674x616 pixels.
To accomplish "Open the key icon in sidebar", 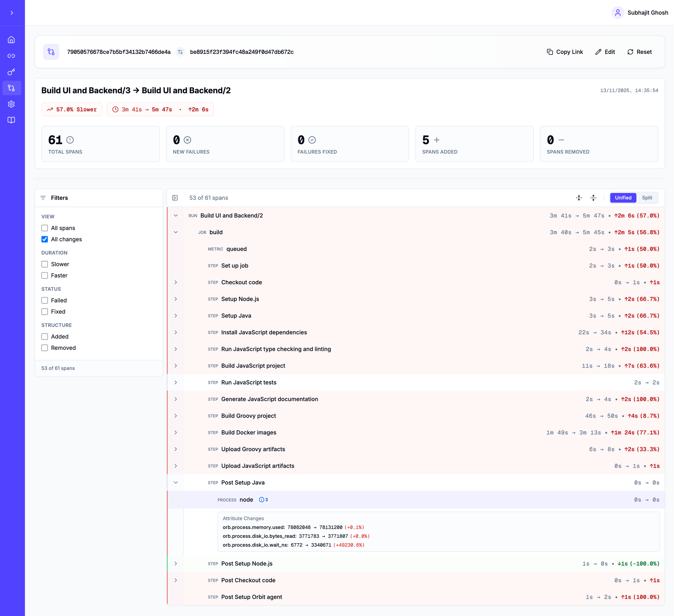I will tap(11, 72).
